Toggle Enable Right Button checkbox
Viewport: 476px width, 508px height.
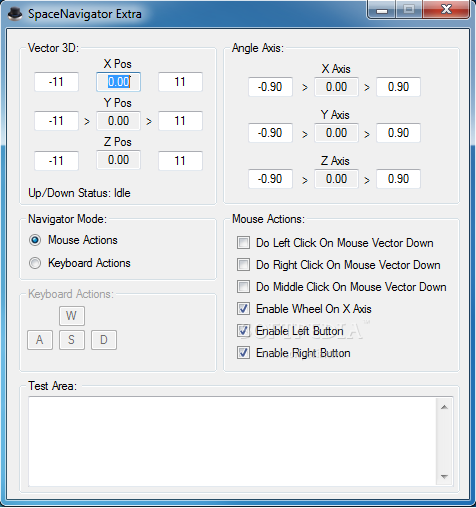point(243,353)
